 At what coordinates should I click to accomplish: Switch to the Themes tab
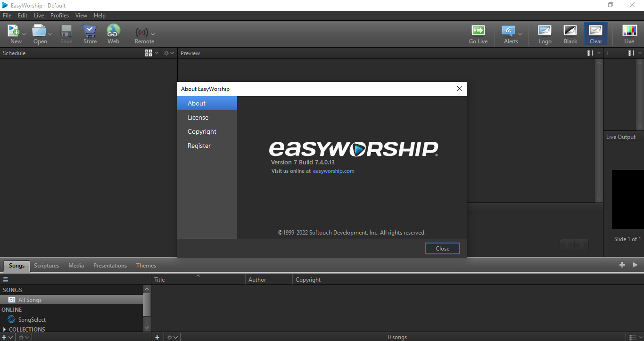pyautogui.click(x=146, y=266)
